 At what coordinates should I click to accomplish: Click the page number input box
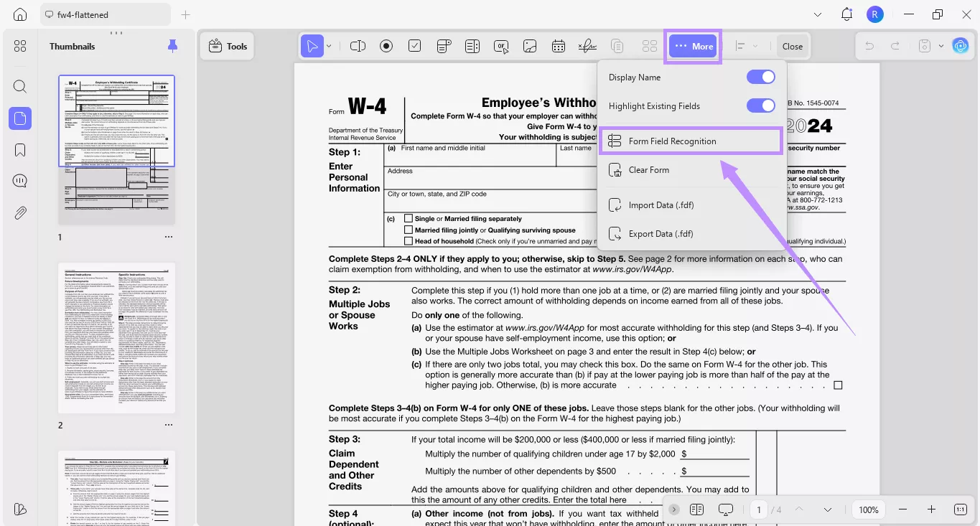759,509
